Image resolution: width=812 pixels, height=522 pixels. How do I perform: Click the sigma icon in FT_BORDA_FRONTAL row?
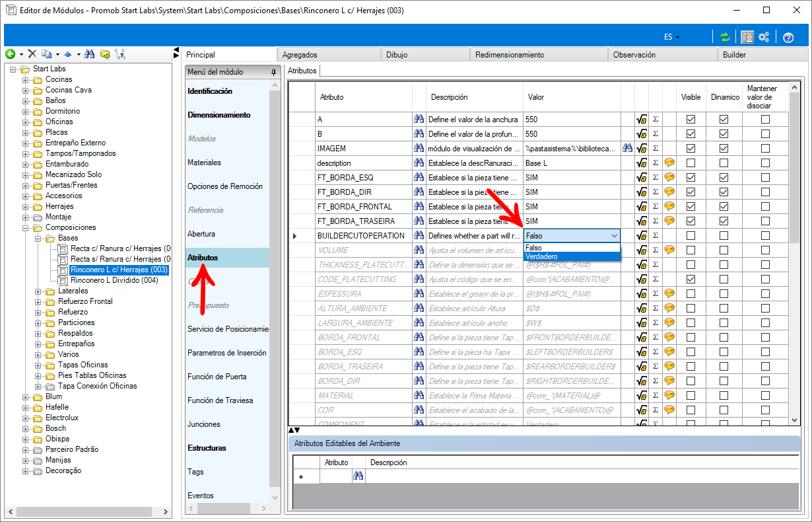coord(656,206)
